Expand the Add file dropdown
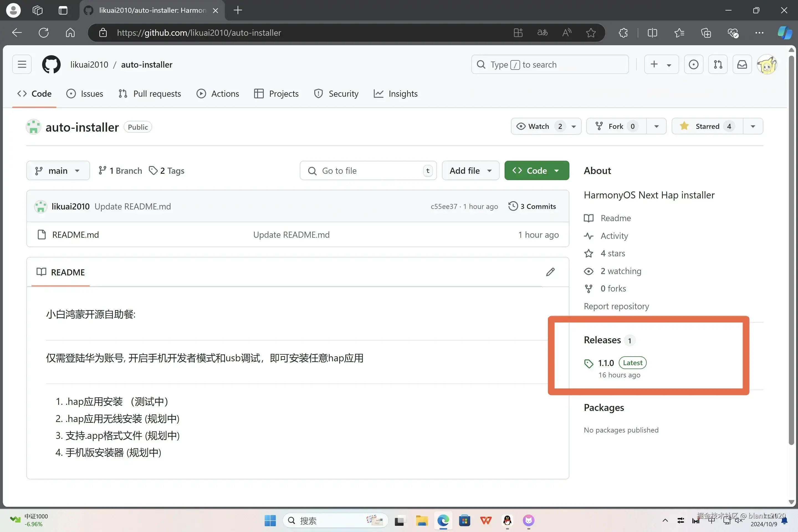This screenshot has width=798, height=532. [470, 171]
